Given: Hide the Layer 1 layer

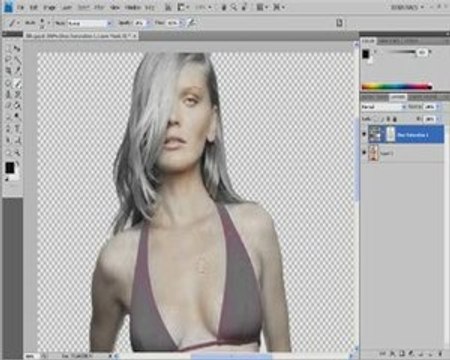Looking at the screenshot, I should click(x=364, y=153).
